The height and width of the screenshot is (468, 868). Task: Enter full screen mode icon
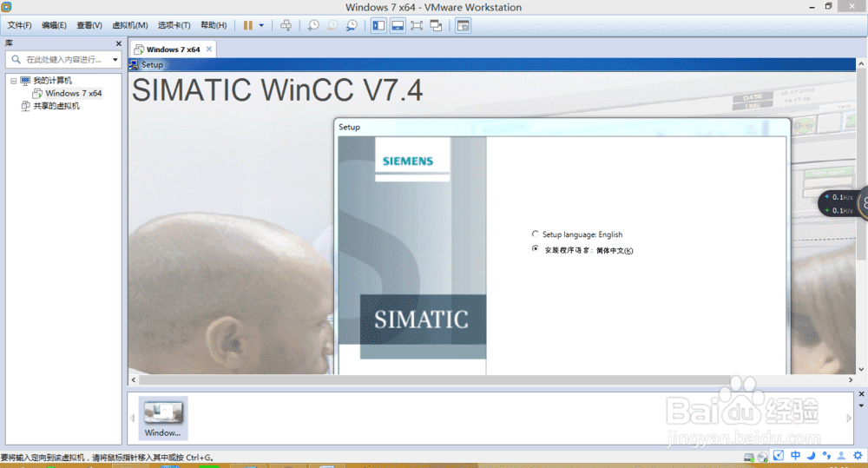pos(417,25)
